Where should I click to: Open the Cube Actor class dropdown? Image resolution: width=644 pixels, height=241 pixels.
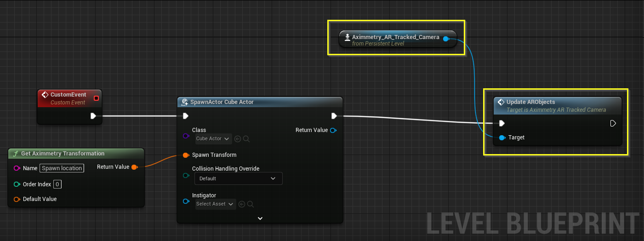click(213, 138)
